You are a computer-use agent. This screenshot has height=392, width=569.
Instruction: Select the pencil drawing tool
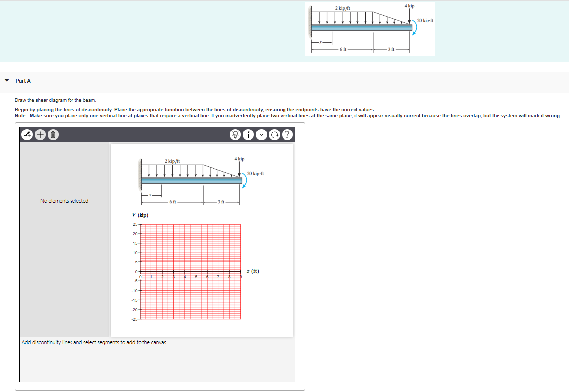26,134
